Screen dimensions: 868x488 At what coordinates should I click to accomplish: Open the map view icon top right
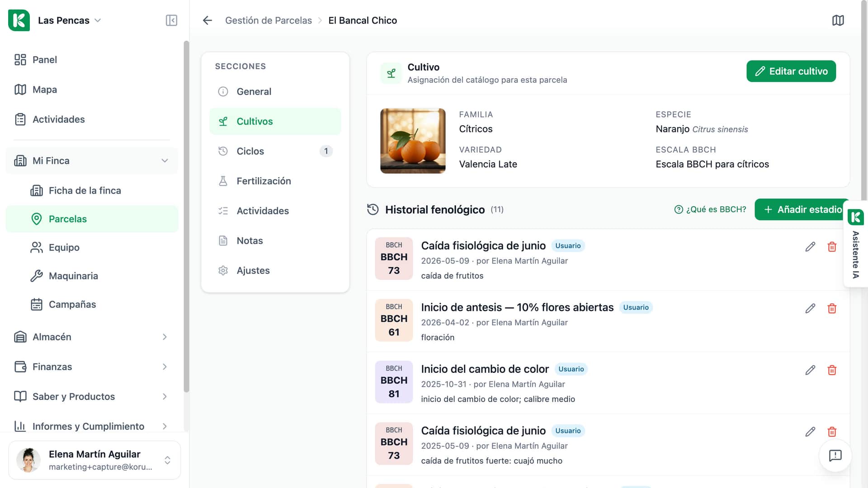coord(838,20)
